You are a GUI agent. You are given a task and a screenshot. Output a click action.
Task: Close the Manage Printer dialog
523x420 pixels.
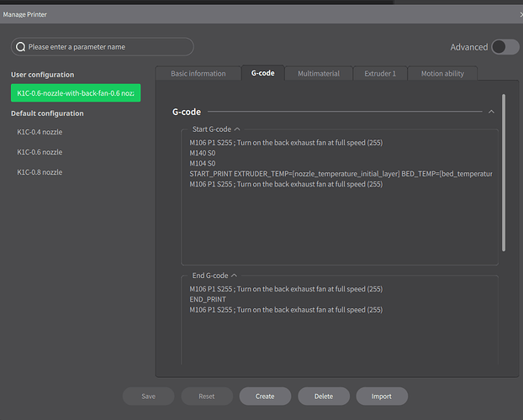(520, 14)
